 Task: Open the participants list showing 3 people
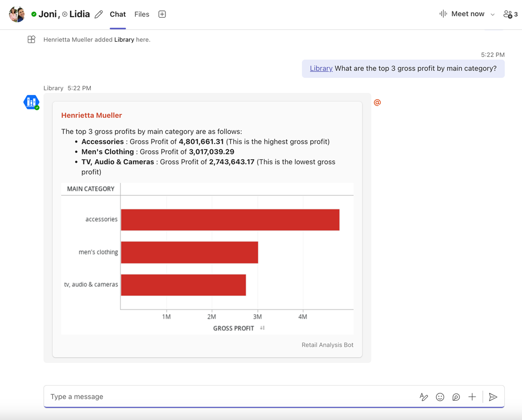coord(510,14)
